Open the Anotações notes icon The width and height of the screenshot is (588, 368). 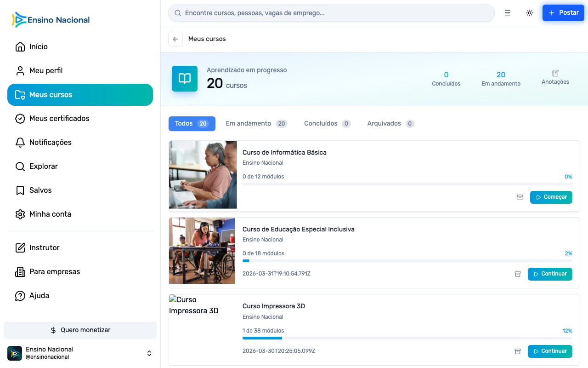click(x=555, y=74)
